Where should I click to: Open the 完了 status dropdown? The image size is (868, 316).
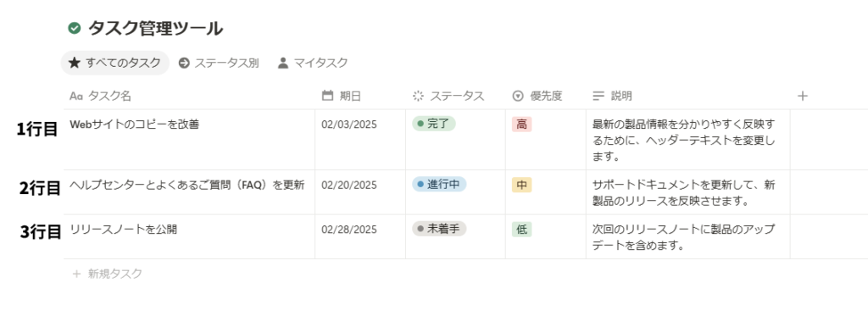434,124
